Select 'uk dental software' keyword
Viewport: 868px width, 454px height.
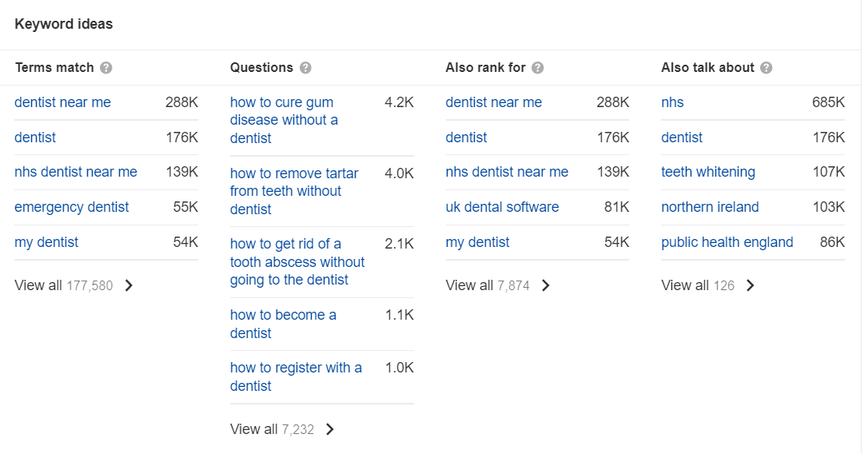tap(502, 207)
